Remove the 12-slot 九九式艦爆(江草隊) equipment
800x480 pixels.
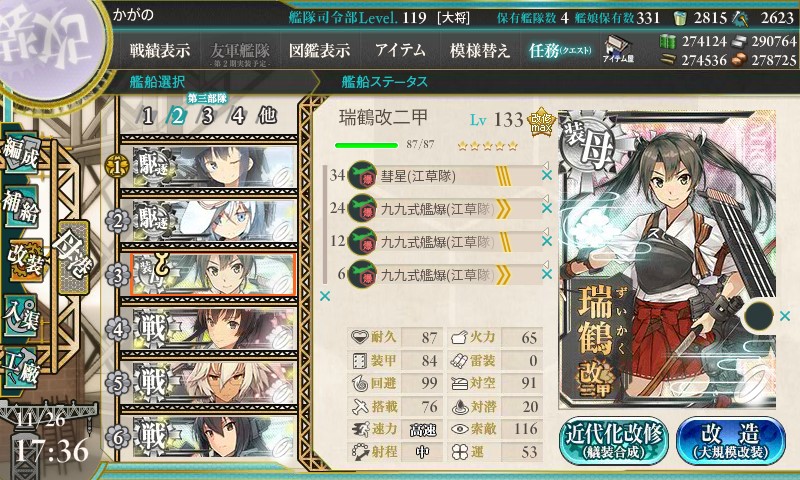click(547, 241)
